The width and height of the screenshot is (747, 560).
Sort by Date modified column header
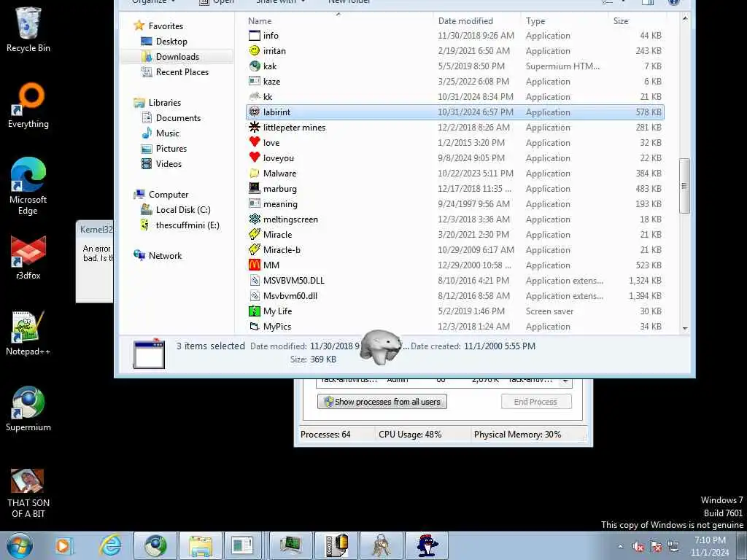coord(465,21)
